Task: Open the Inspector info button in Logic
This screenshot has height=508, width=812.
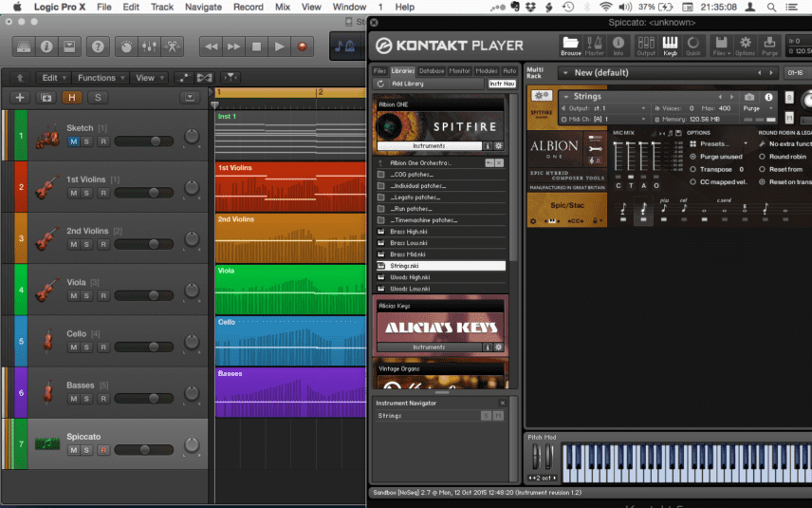Action: 46,47
